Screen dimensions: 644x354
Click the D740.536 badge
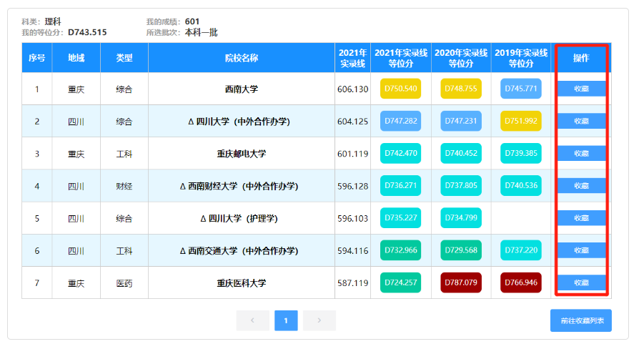point(521,185)
